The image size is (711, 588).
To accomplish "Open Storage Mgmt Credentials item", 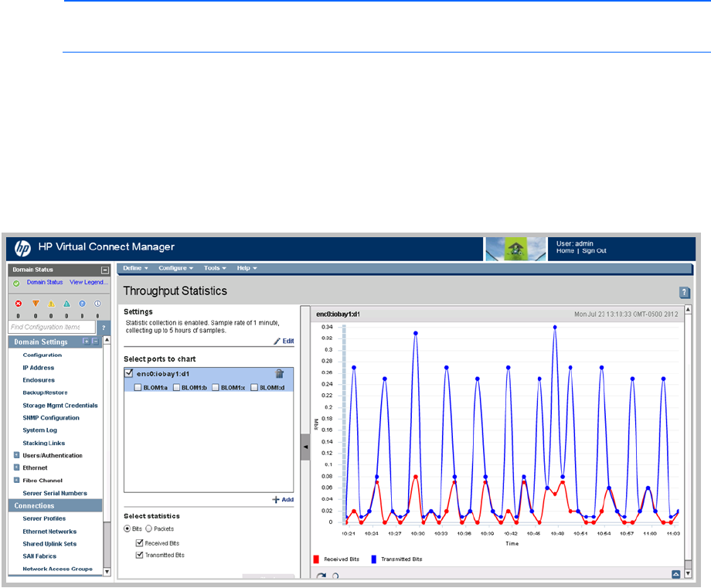I will pos(60,406).
